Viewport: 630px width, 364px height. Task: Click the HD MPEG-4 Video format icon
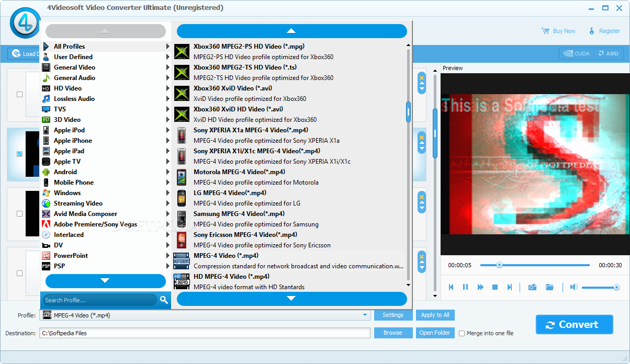182,281
